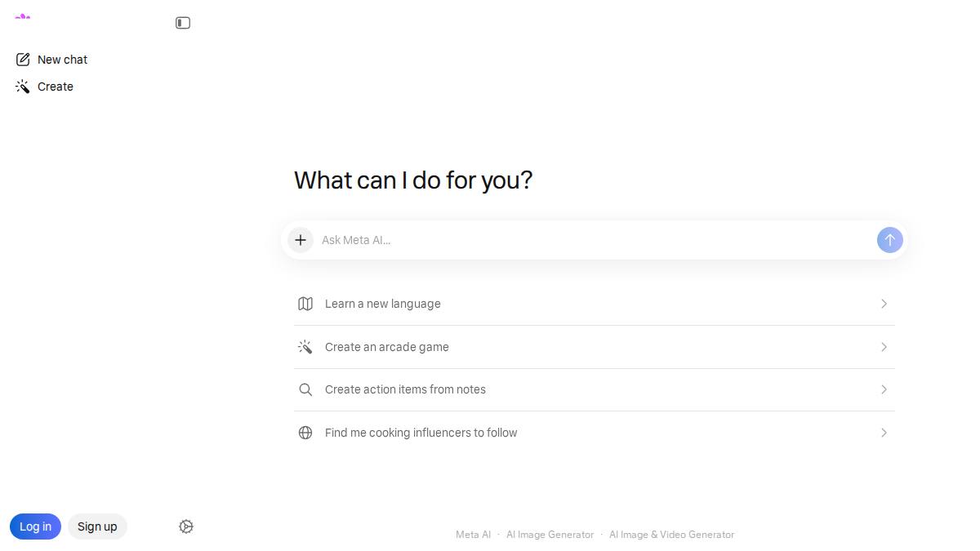The height and width of the screenshot is (551, 980).
Task: Click the magnifier icon beside action items
Action: click(x=305, y=389)
